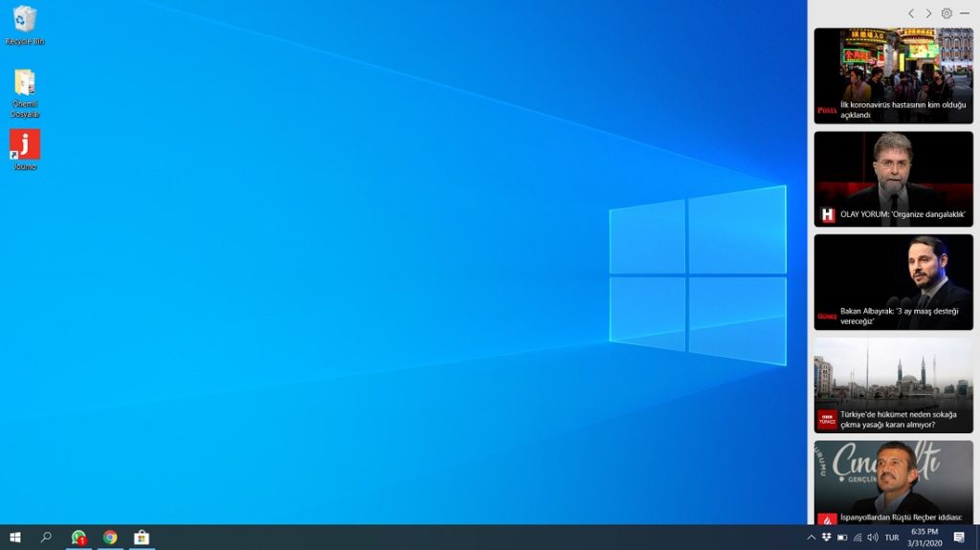The image size is (980, 550).
Task: Open the coronavirus patient news card
Action: [893, 76]
